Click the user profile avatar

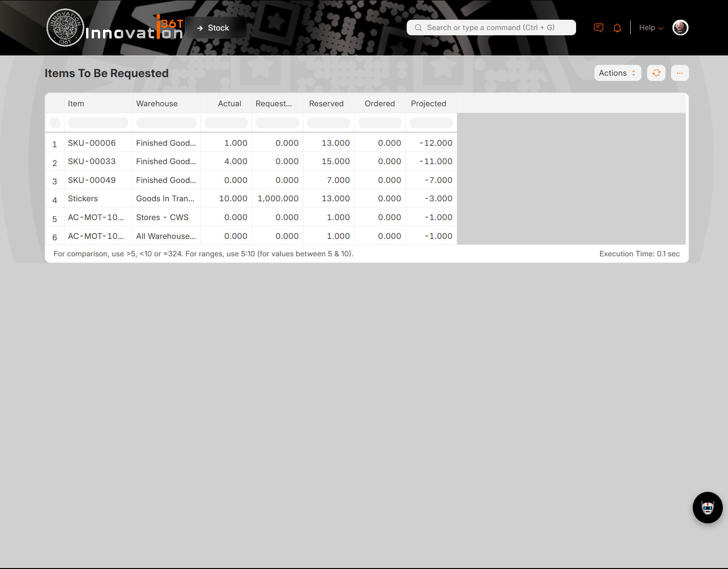click(x=680, y=28)
